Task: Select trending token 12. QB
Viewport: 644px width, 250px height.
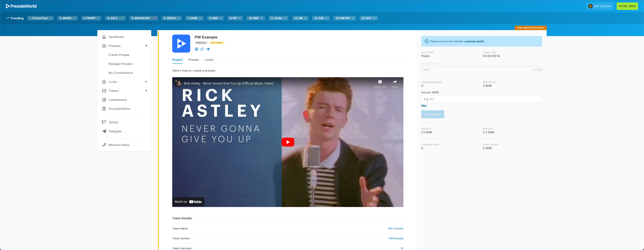Action: [300, 18]
